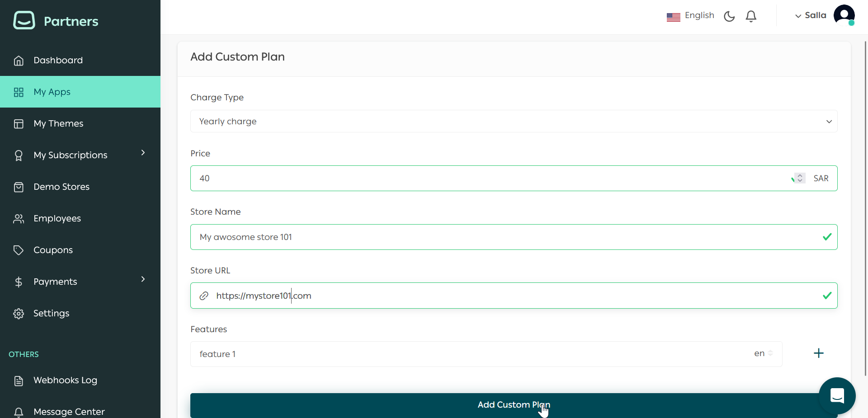Select the Coupons tag icon in sidebar
868x418 pixels.
point(19,250)
